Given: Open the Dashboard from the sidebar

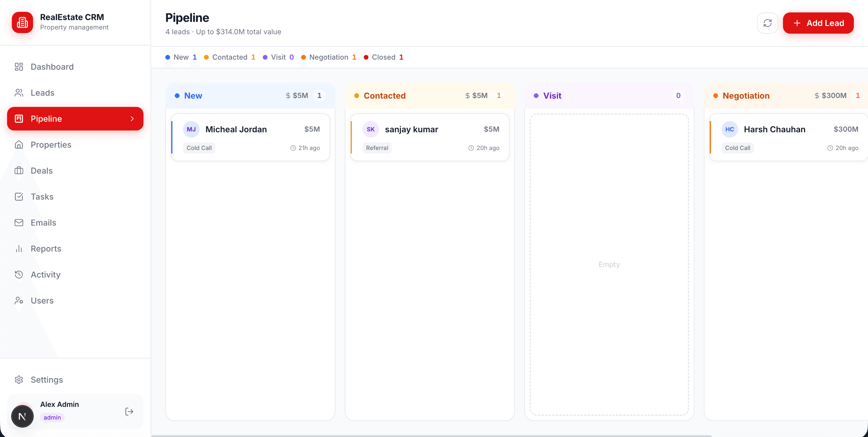Looking at the screenshot, I should 19,67.
